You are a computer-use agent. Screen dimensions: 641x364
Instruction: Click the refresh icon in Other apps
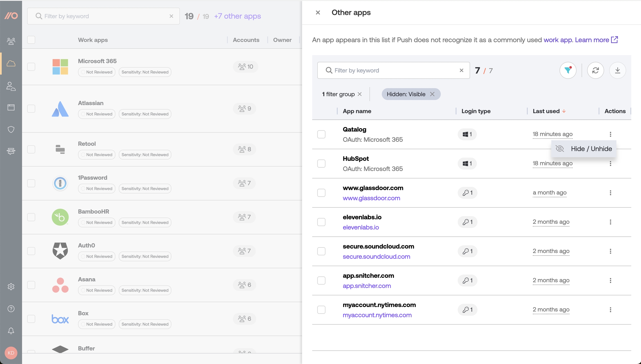595,70
